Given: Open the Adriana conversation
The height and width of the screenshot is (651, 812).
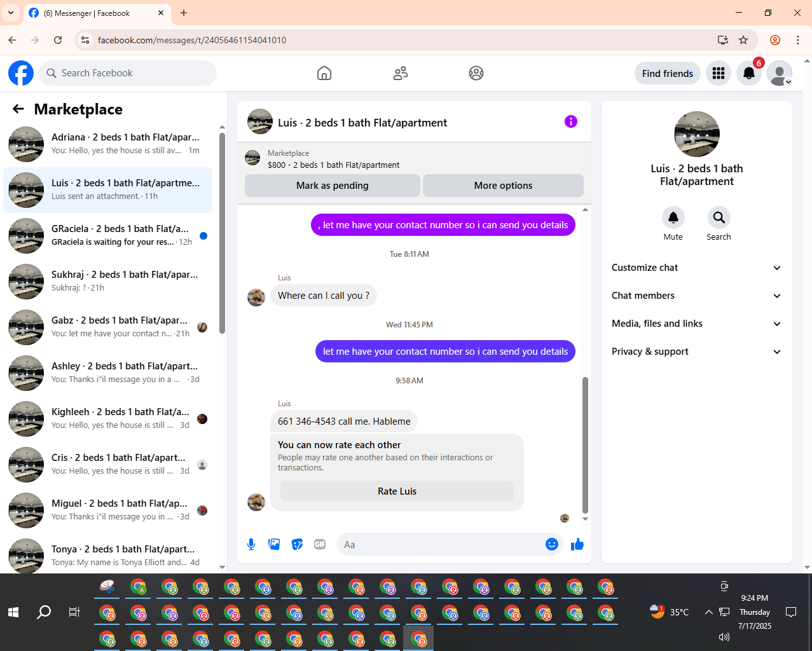Looking at the screenshot, I should coord(108,144).
